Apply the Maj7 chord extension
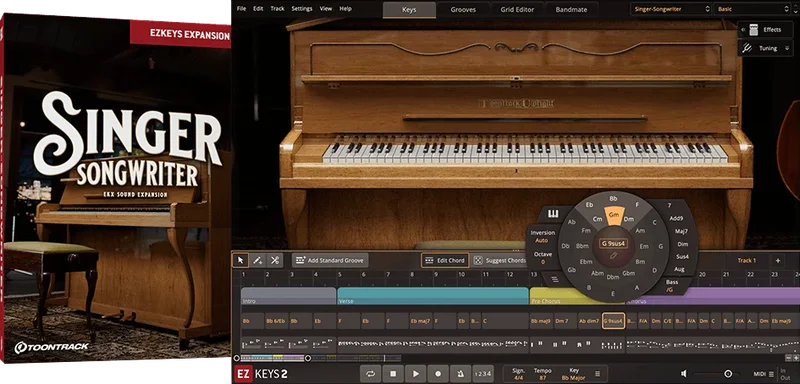The image size is (800, 384). click(681, 232)
